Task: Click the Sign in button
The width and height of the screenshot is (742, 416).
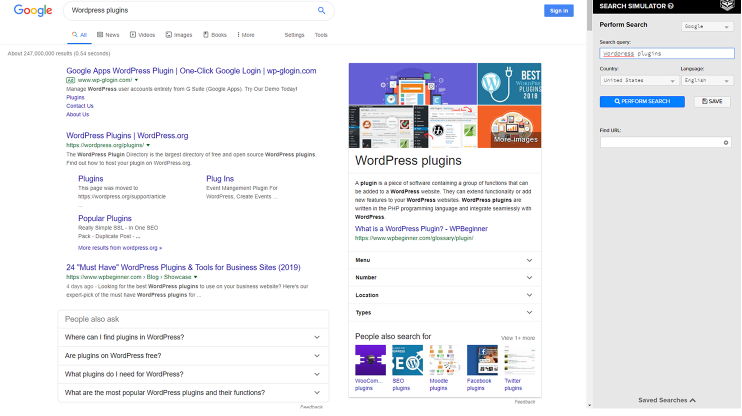Action: 558,11
